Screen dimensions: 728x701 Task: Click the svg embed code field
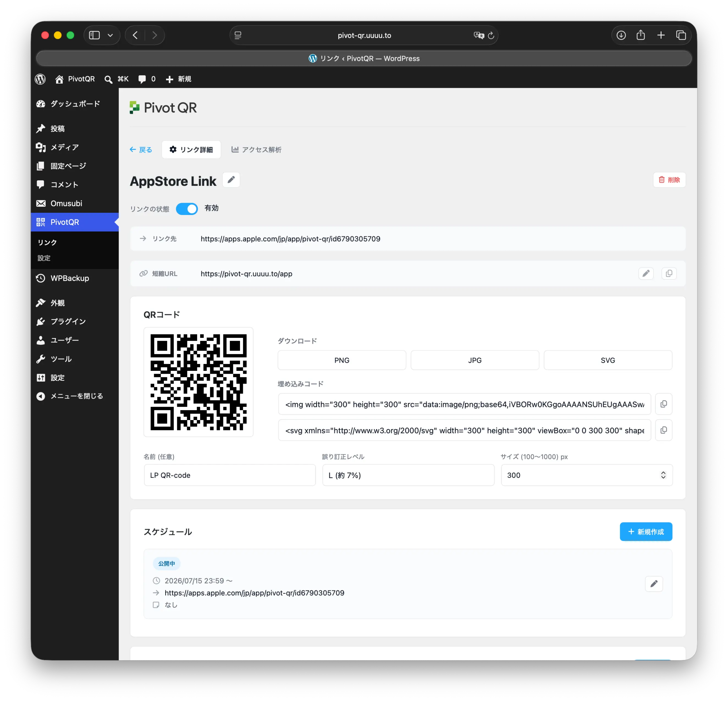464,430
